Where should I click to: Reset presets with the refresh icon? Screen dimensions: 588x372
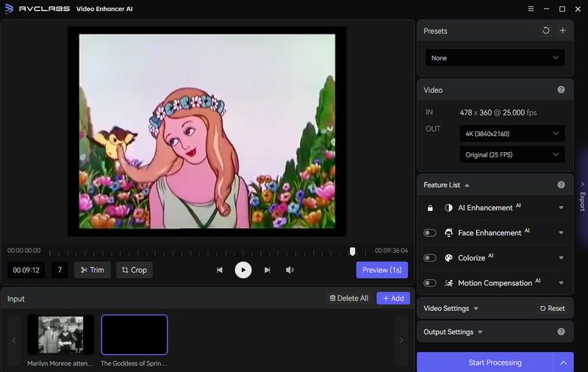pyautogui.click(x=546, y=31)
